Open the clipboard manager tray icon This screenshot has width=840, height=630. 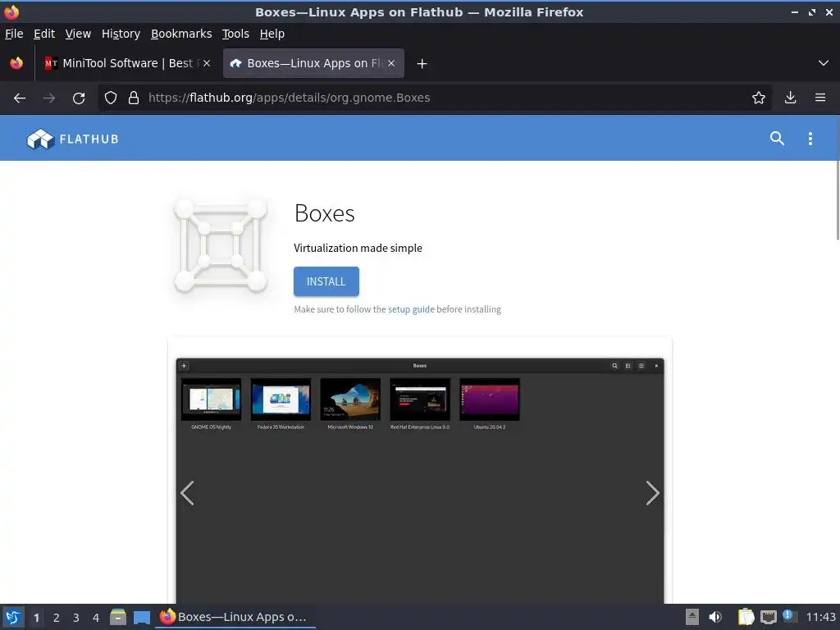(x=746, y=617)
